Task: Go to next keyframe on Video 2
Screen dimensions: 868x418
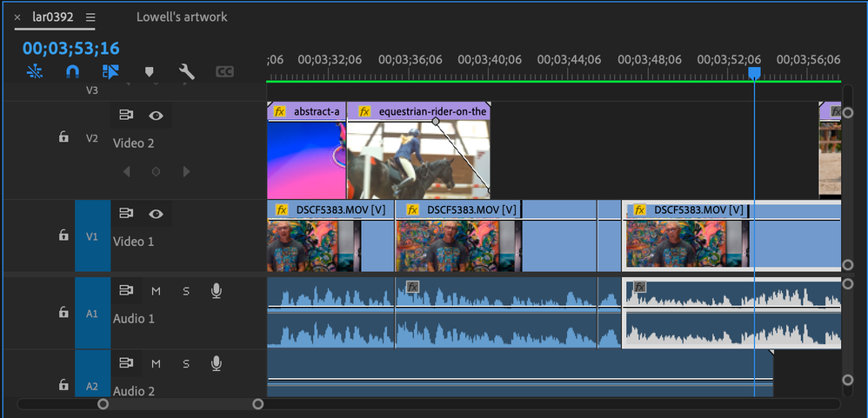Action: tap(186, 172)
